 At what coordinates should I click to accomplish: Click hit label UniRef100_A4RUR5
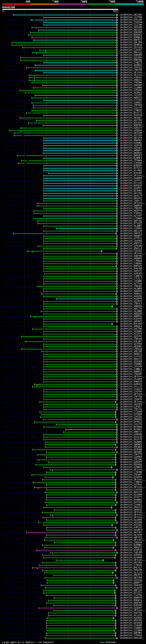pos(131,55)
